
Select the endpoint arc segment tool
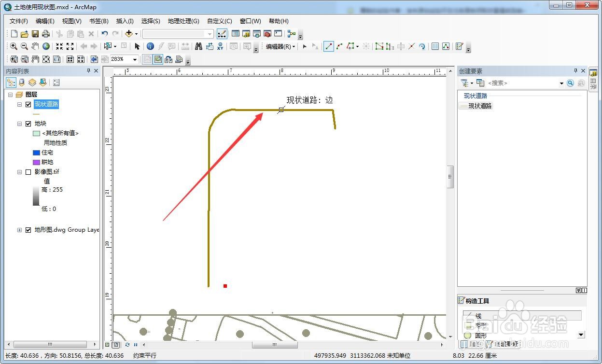pos(340,46)
